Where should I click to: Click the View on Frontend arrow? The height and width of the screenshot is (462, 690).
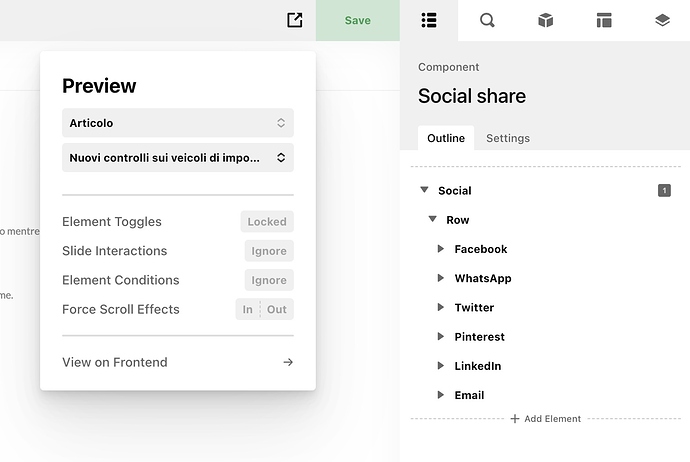point(288,362)
